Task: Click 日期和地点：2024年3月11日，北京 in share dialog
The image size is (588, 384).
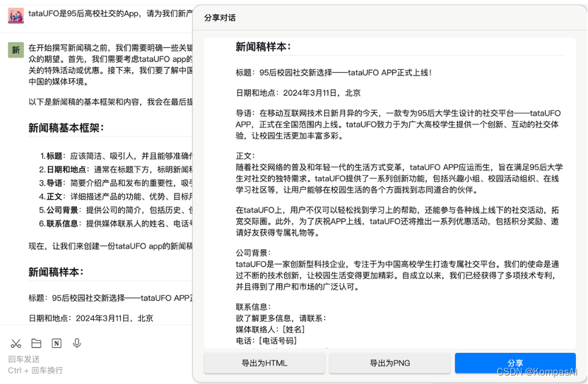Action: (x=298, y=93)
